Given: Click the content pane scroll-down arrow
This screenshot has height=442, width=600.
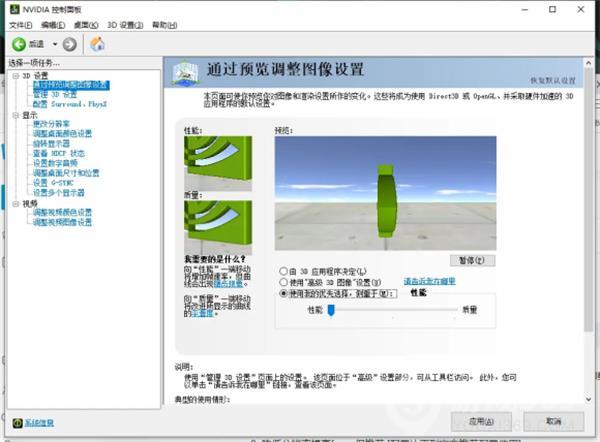Looking at the screenshot, I should click(589, 400).
